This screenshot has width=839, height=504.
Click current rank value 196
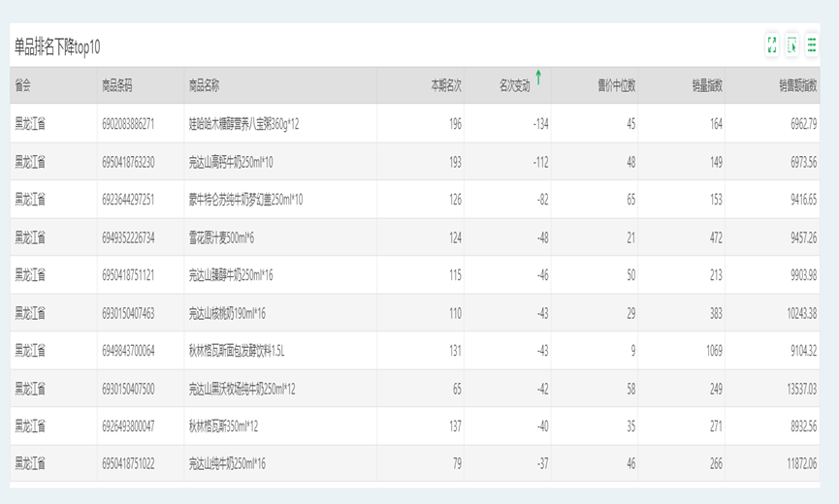coord(455,124)
